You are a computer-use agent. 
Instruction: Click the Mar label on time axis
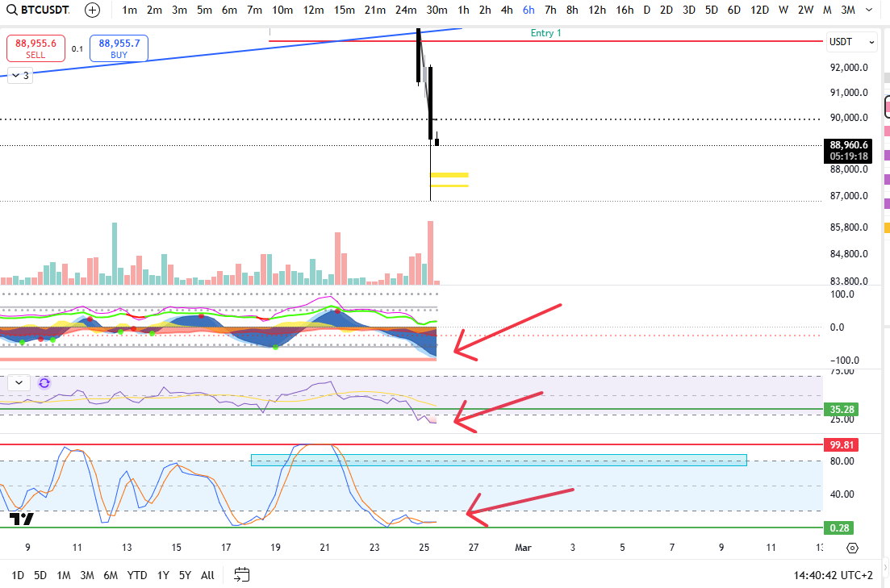523,548
